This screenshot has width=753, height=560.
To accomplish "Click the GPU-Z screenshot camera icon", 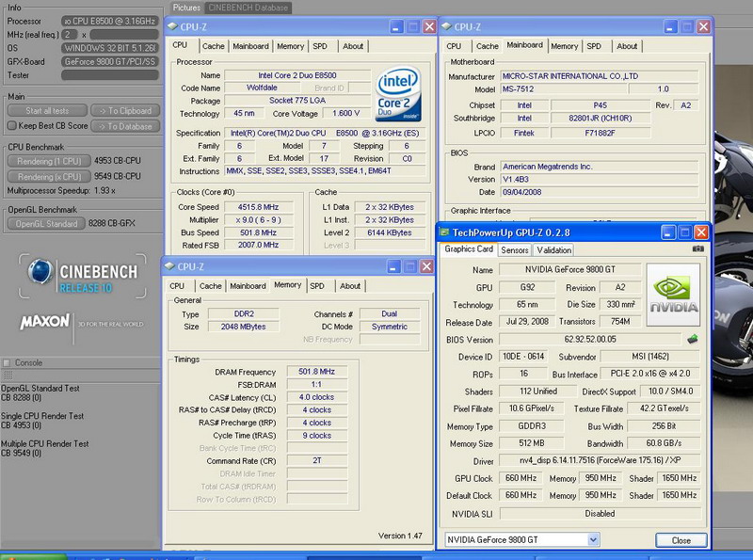I will coord(697,249).
